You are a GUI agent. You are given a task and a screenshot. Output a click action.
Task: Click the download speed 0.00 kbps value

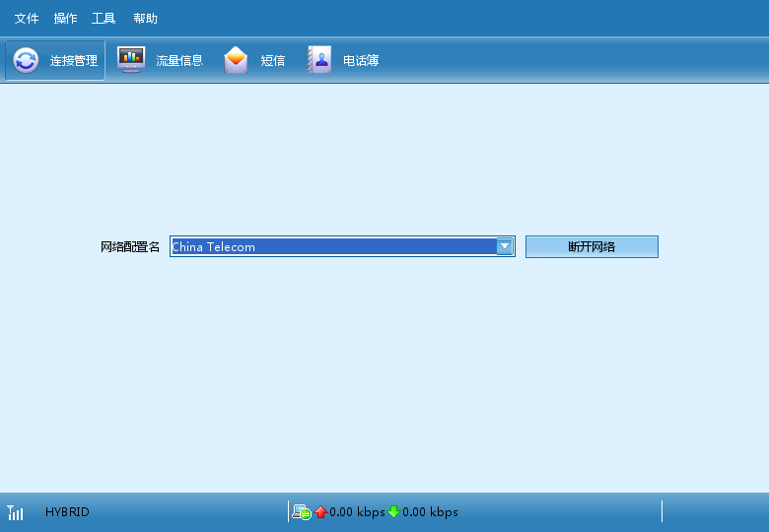click(x=430, y=512)
